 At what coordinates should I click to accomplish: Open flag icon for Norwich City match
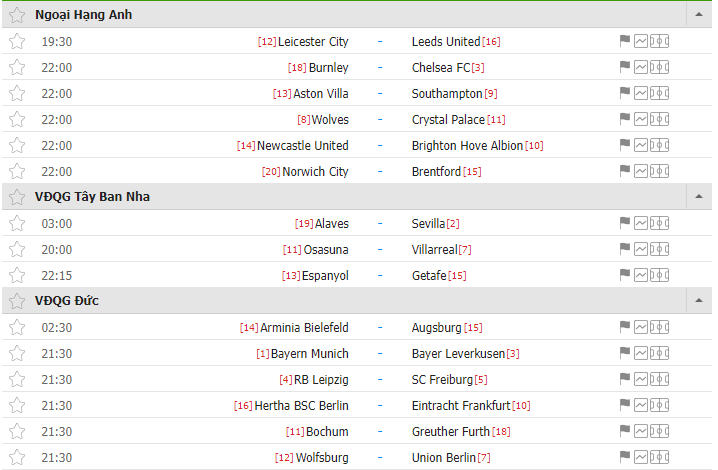pyautogui.click(x=625, y=171)
